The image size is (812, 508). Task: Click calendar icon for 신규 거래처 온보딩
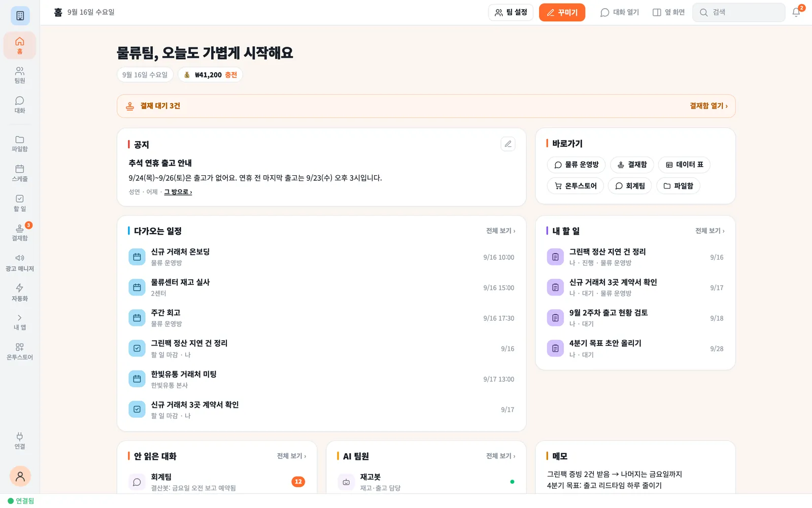[137, 257]
